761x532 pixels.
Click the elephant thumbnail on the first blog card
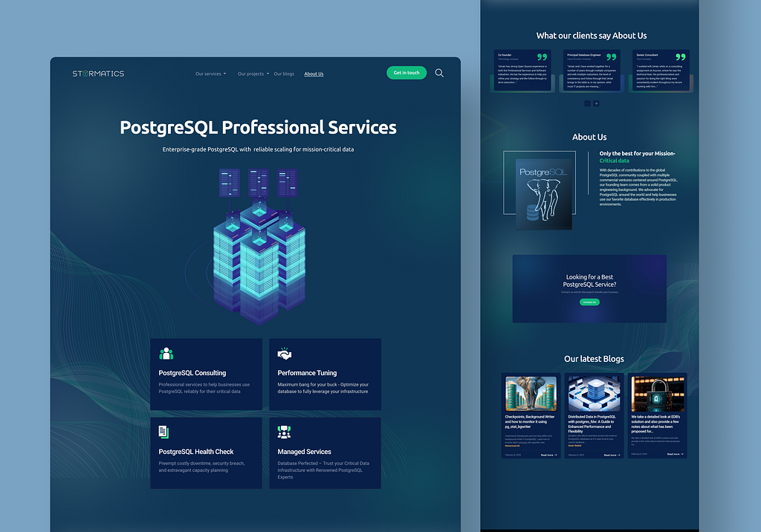pos(531,394)
